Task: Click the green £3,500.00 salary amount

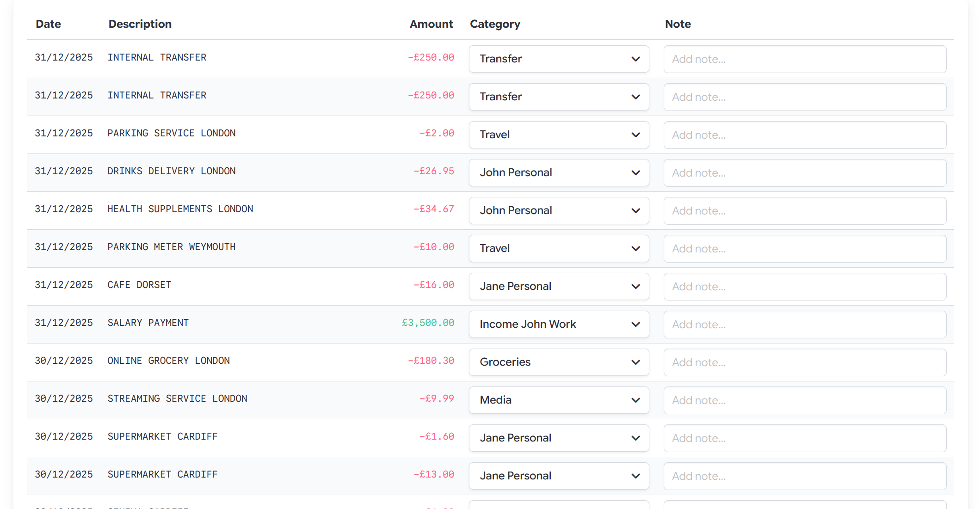Action: 428,322
